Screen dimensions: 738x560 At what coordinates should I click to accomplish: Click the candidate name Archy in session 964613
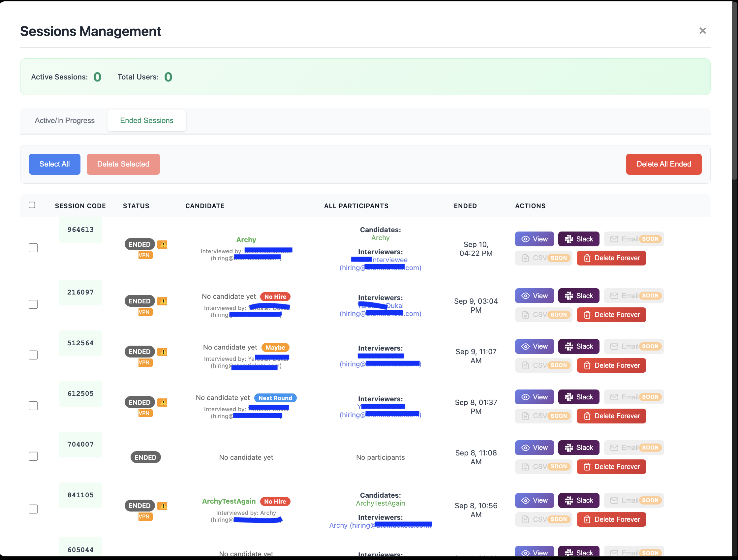pos(246,240)
